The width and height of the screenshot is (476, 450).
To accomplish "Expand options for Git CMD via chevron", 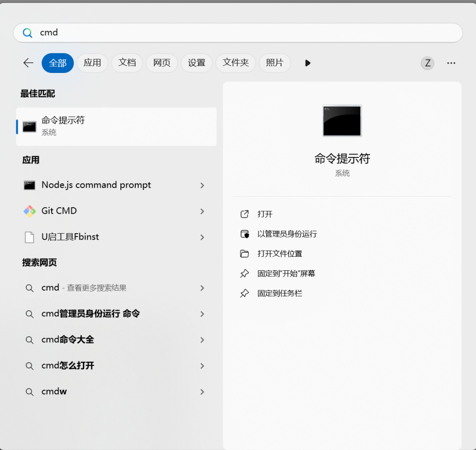I will coord(202,211).
